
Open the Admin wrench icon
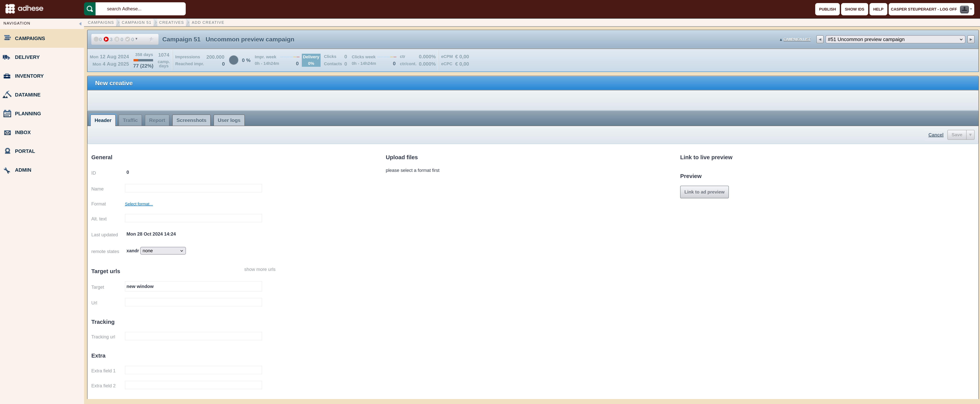7,170
